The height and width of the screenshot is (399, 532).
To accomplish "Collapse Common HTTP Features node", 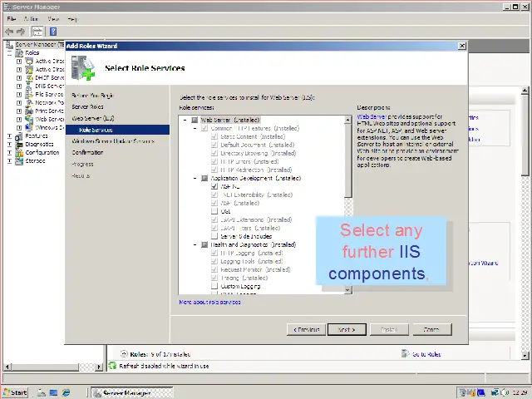I will (x=195, y=128).
